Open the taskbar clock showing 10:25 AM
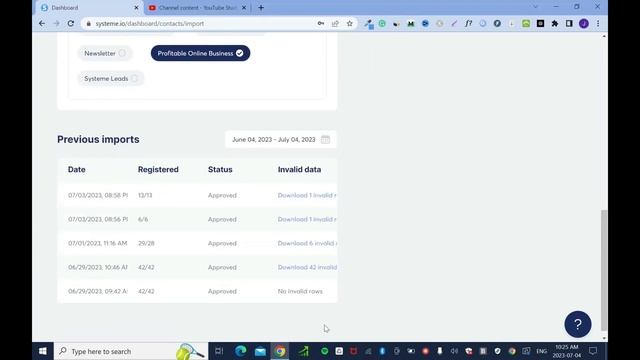The height and width of the screenshot is (360, 640). (567, 351)
